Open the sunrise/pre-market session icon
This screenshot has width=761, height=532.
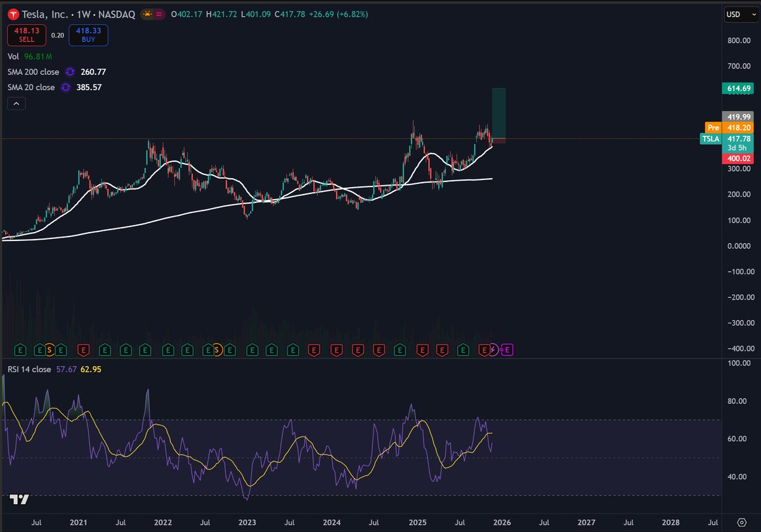click(x=147, y=12)
